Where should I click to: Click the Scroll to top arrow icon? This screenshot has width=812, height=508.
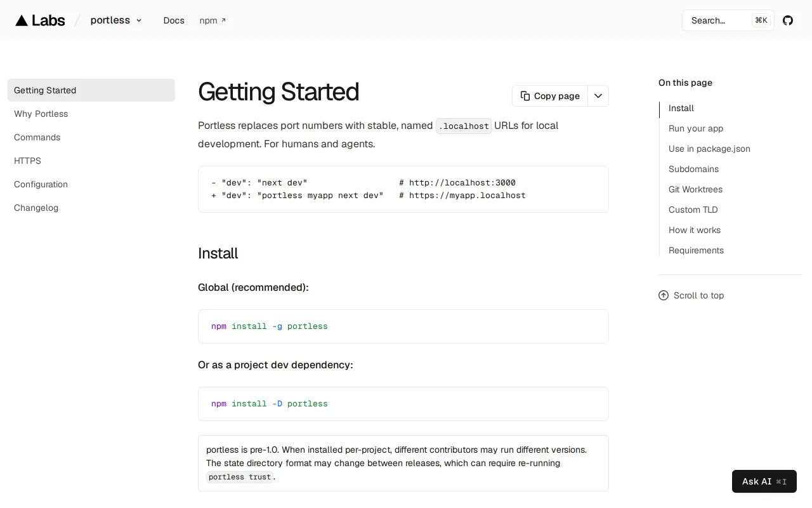point(664,295)
